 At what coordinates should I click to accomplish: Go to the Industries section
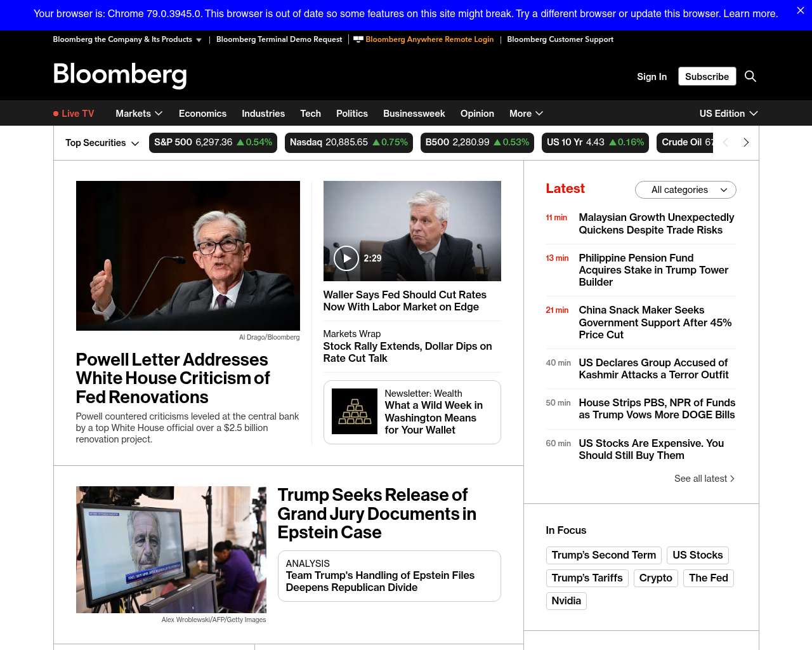263,114
